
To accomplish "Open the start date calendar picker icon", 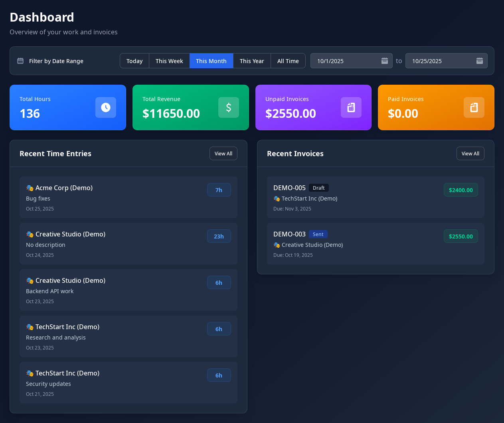I will click(x=385, y=61).
